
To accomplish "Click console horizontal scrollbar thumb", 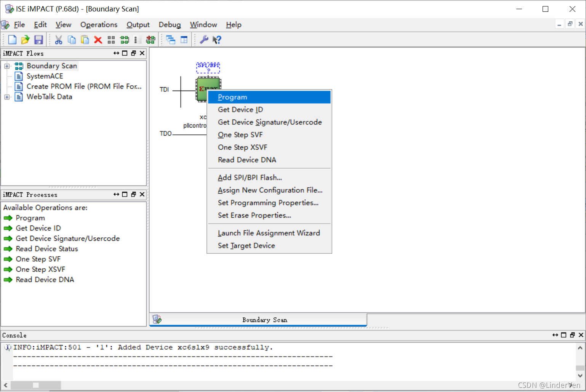I will [36, 385].
